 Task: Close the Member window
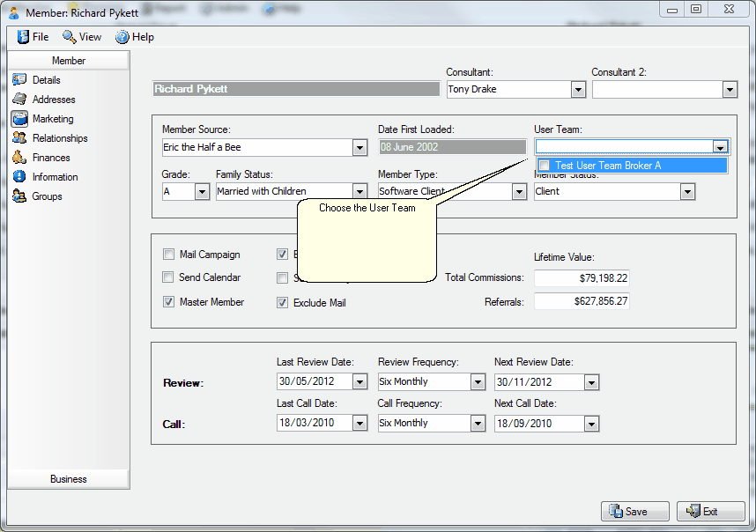(x=729, y=10)
